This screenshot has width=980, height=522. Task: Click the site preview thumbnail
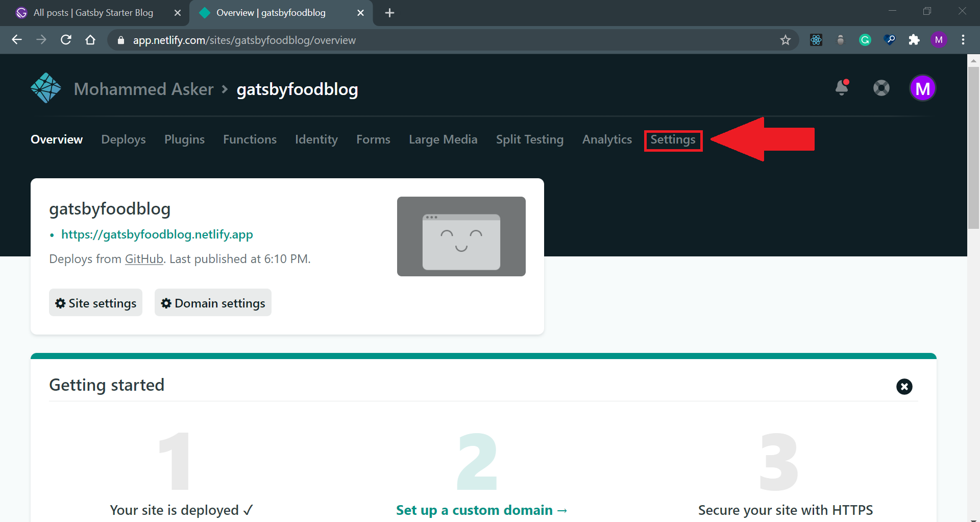click(x=461, y=236)
